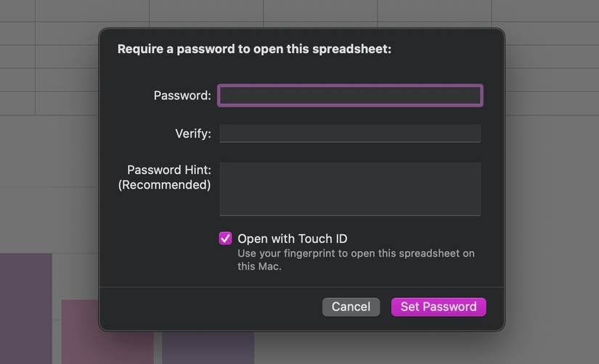Click the dialog heading about requiring a password
Screen dimensions: 599x364
pos(254,49)
